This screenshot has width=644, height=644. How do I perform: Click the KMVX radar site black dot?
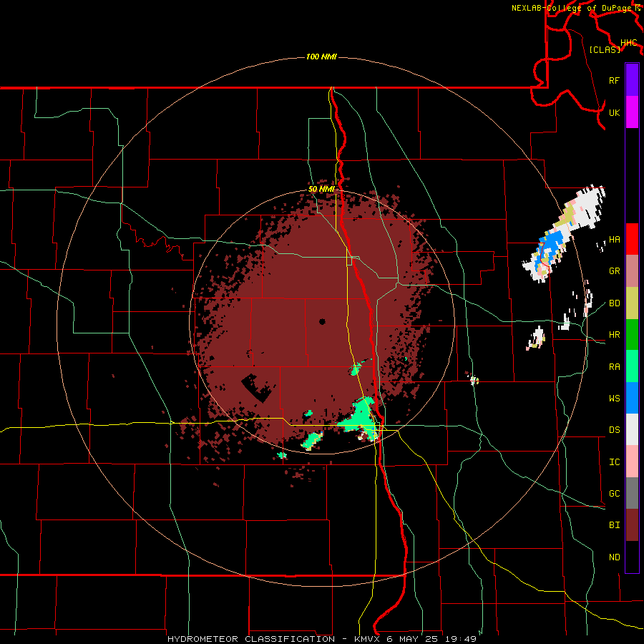(322, 321)
